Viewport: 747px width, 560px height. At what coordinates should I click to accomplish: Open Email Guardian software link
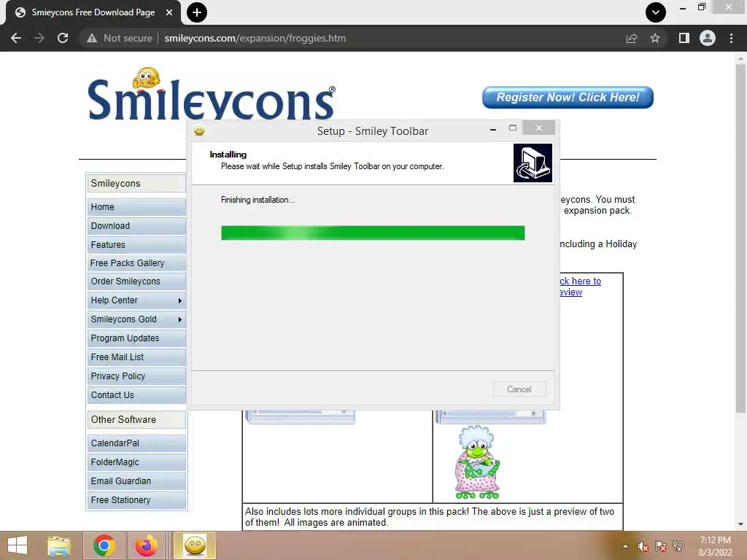click(136, 481)
